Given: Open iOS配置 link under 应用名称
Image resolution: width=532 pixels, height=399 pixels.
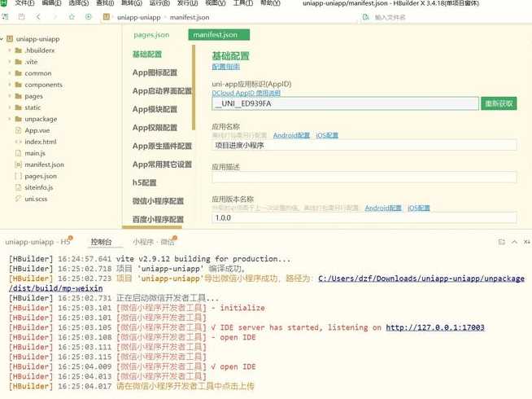Looking at the screenshot, I should point(327,135).
